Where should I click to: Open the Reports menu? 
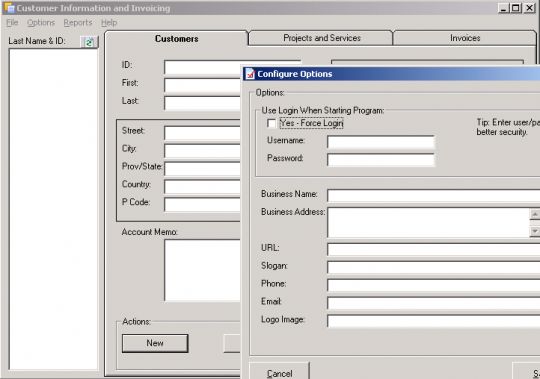78,23
